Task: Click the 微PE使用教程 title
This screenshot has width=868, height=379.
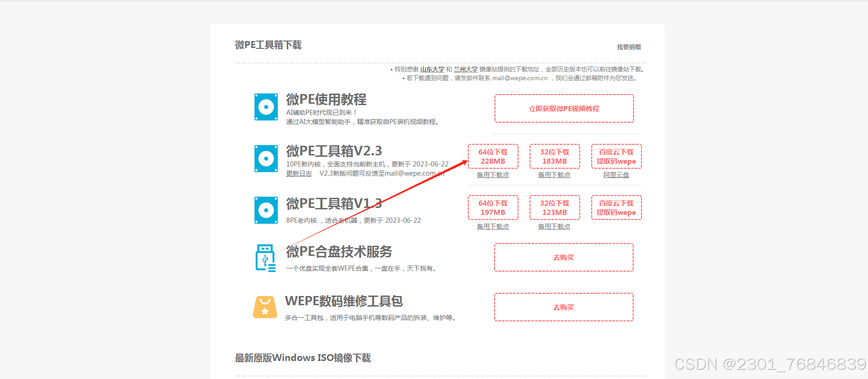Action: tap(326, 99)
